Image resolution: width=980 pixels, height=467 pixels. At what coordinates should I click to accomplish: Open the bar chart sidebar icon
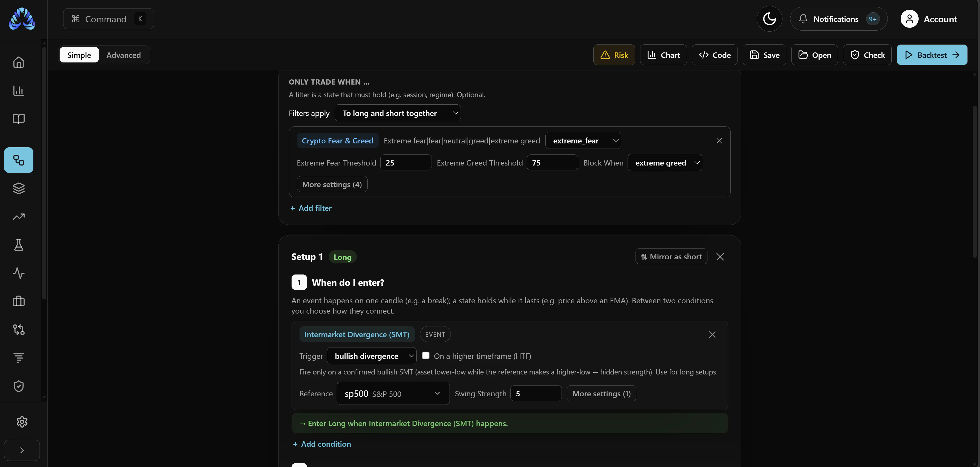[x=19, y=90]
